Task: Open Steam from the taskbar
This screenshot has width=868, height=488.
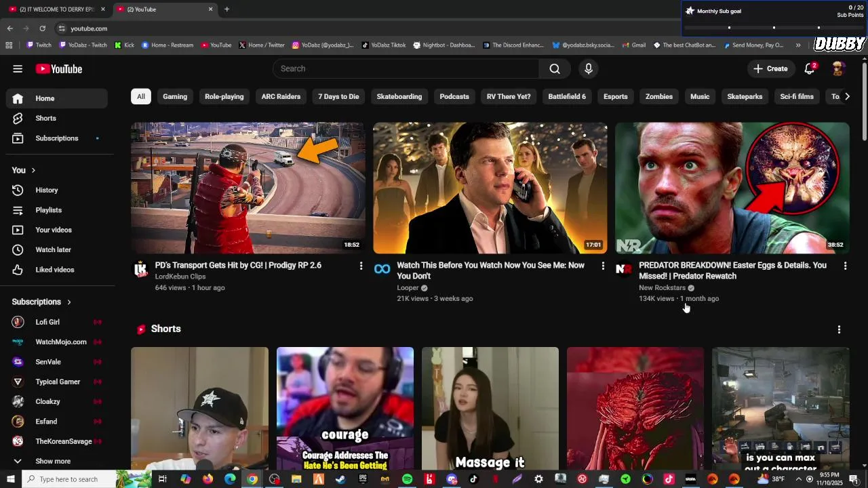Action: coord(340,479)
